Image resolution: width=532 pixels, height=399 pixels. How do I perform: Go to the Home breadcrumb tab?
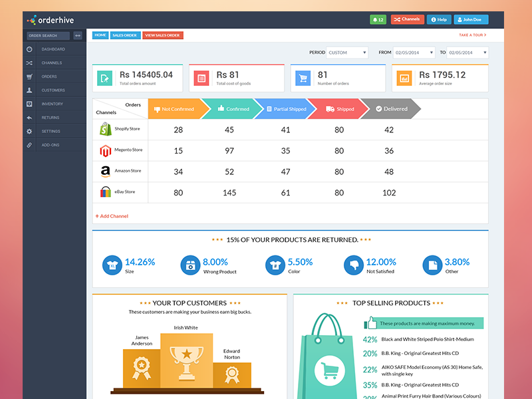coord(100,35)
